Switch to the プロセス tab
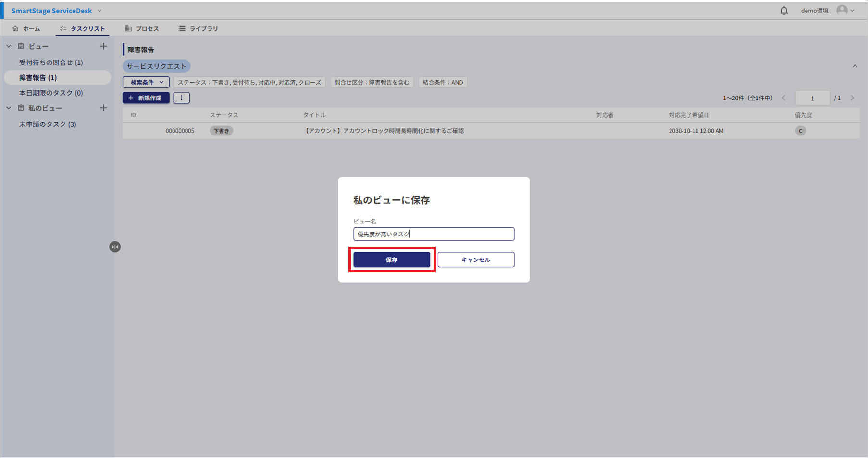This screenshot has height=458, width=868. [142, 29]
